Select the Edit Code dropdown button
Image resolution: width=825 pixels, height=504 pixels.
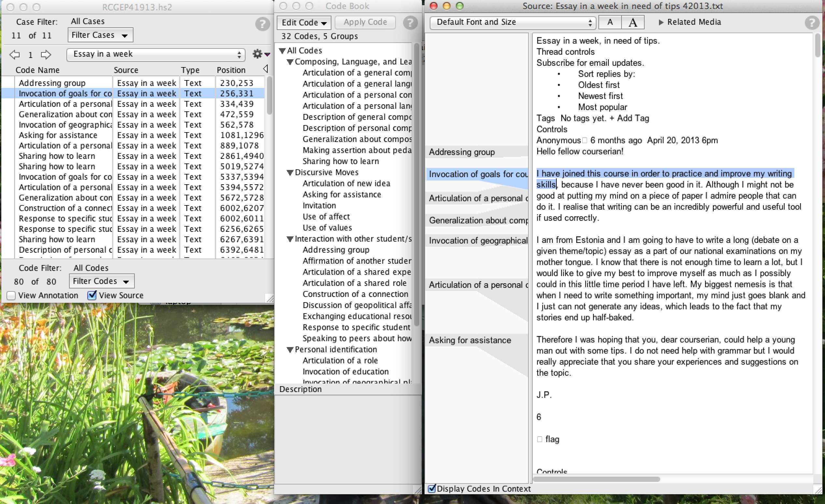[x=303, y=21]
